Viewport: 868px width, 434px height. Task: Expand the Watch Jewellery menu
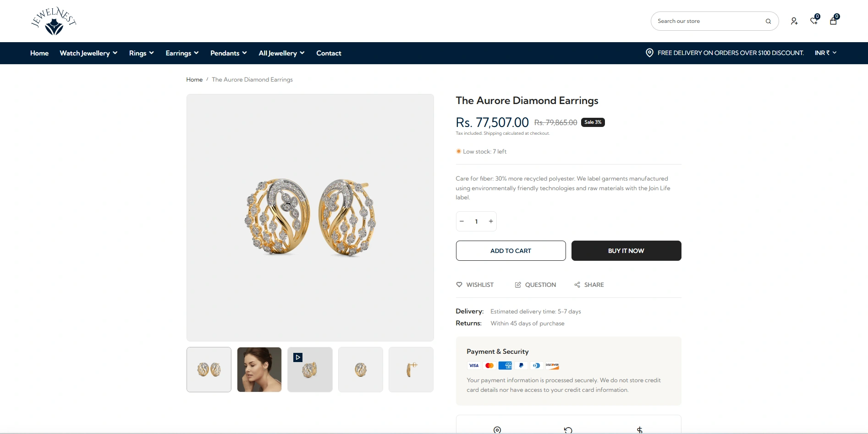88,53
